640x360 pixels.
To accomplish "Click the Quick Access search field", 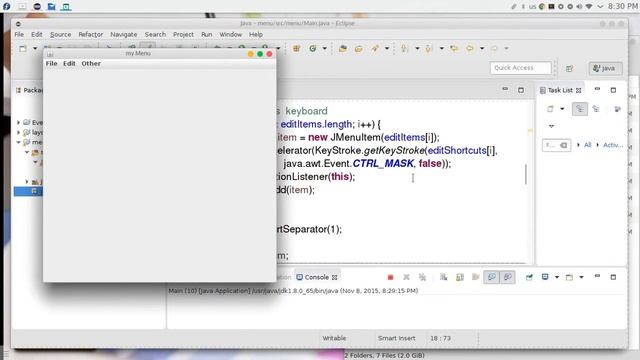I will [x=520, y=68].
